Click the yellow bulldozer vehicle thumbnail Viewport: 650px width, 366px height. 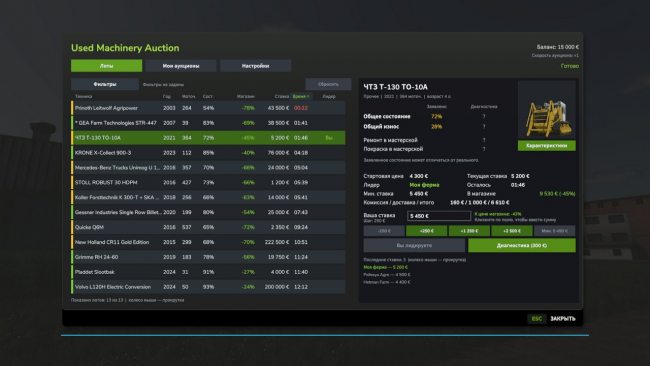(547, 110)
